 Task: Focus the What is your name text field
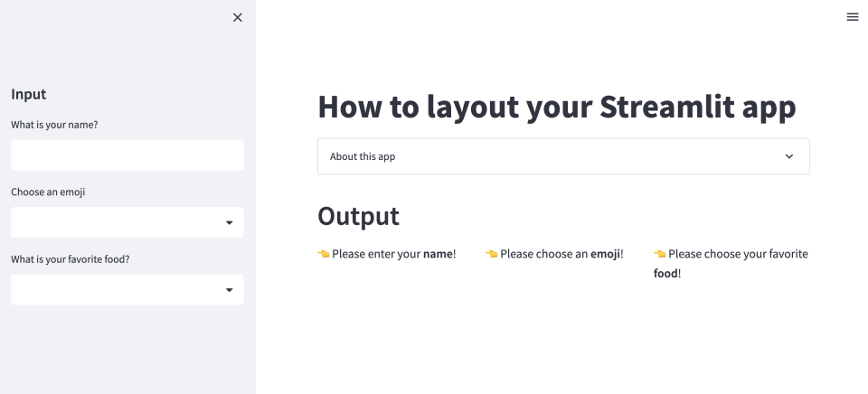(127, 155)
